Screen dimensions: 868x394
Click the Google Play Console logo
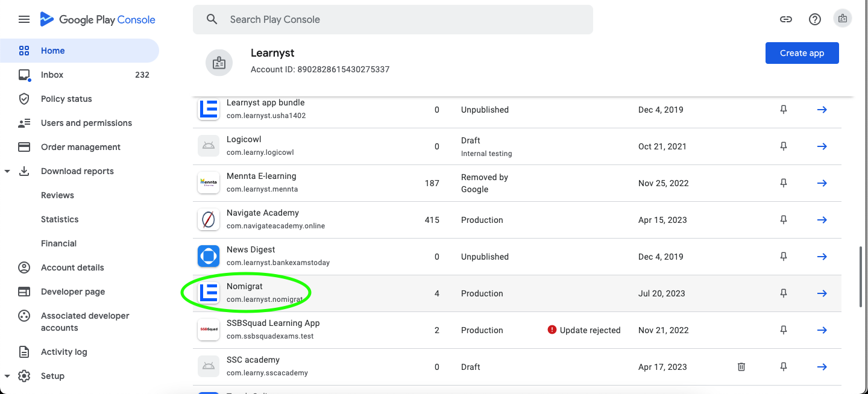click(x=98, y=19)
